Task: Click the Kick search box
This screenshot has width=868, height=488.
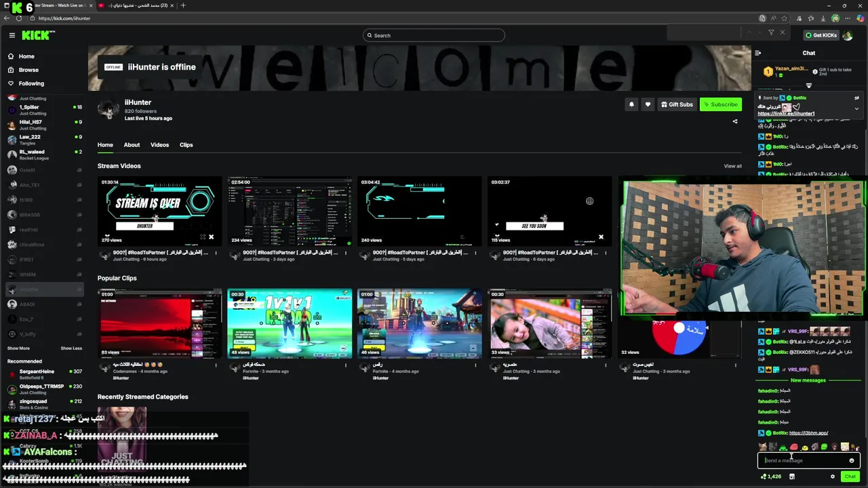Action: pyautogui.click(x=434, y=35)
